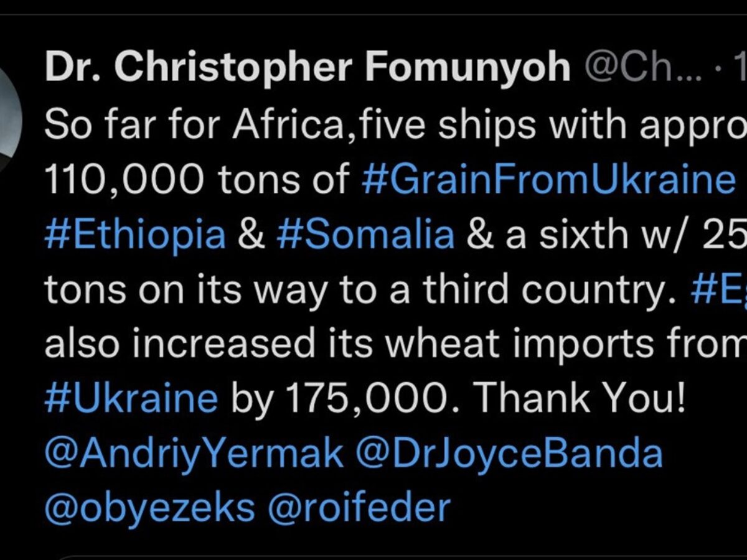Open the #Ukraine hashtag
This screenshot has height=560, width=747.
(x=131, y=399)
